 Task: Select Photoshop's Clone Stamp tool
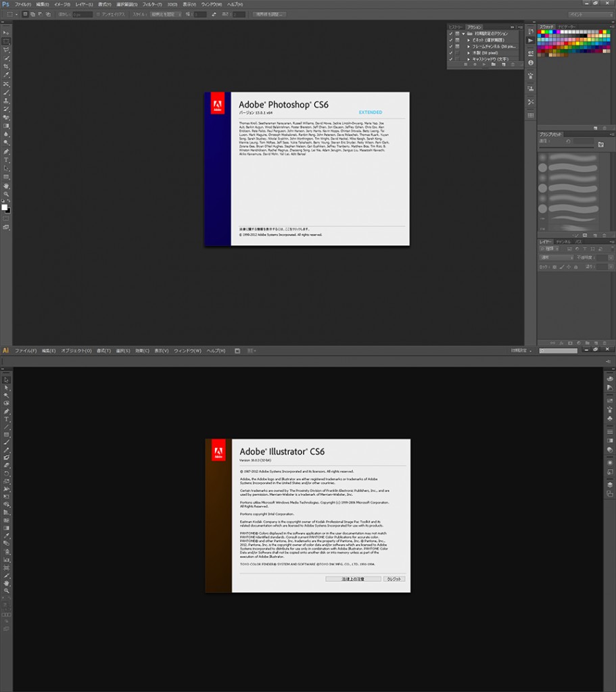pos(6,101)
